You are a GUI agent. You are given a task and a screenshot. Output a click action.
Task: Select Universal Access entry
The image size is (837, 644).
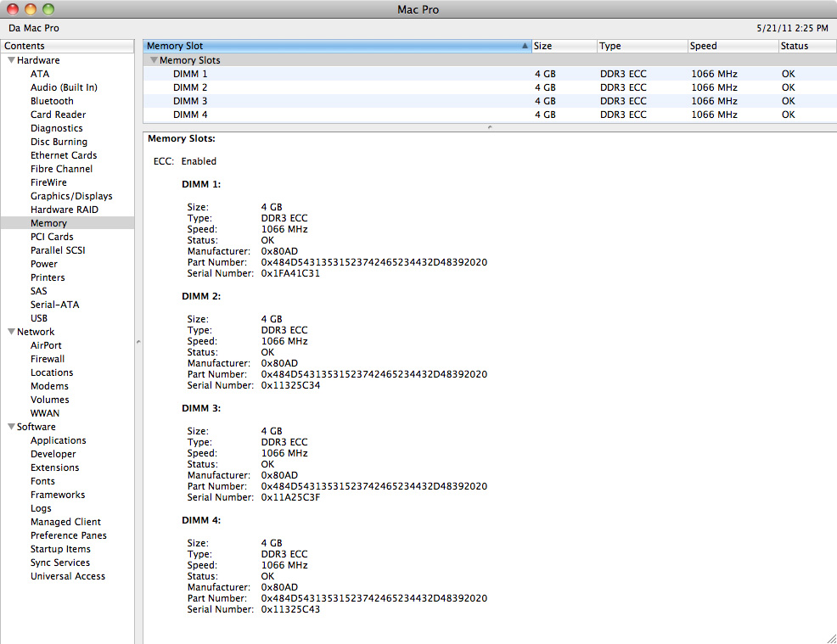(68, 576)
